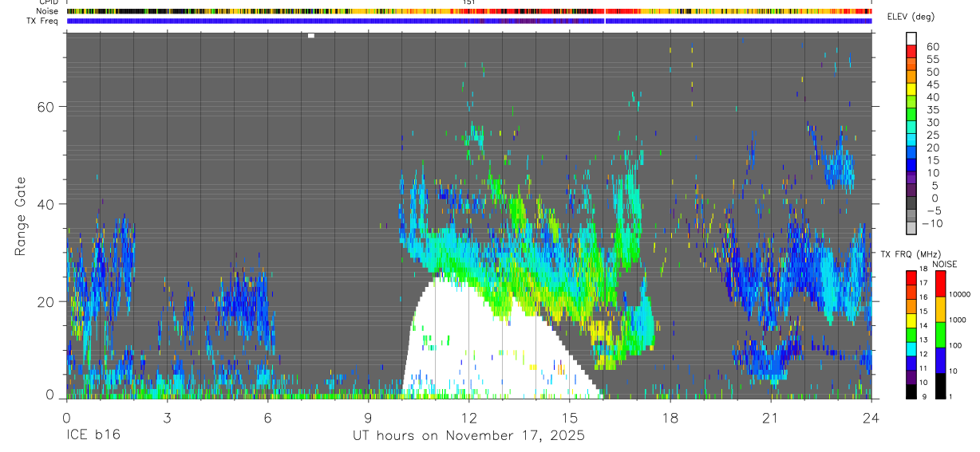Click the 'TX Freq' strip label at top left
Screen dimensions: 980x452
43,21
